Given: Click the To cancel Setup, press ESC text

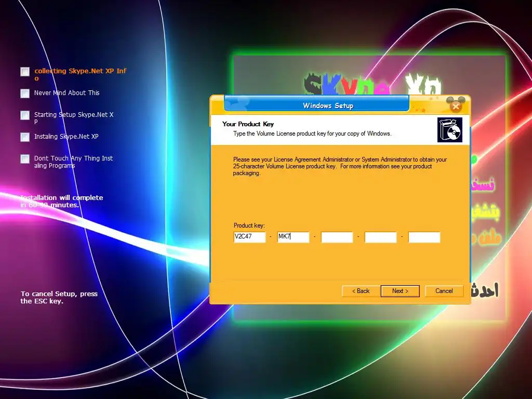Looking at the screenshot, I should point(59,297).
